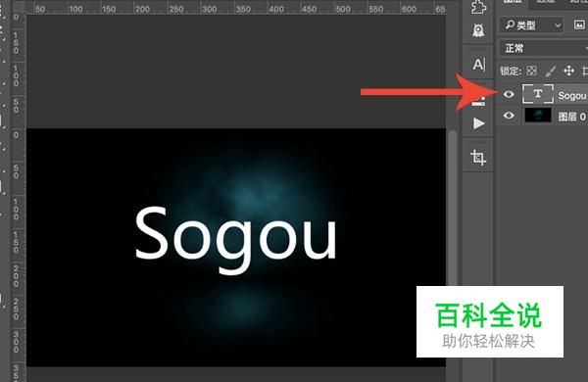Lock image pixels brush icon

[x=550, y=71]
